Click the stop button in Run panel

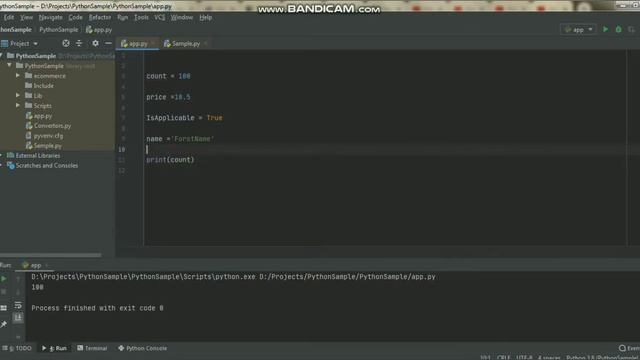coord(4,292)
